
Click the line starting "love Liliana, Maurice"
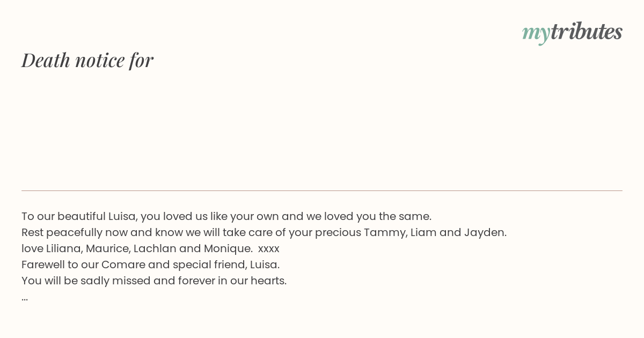point(150,248)
